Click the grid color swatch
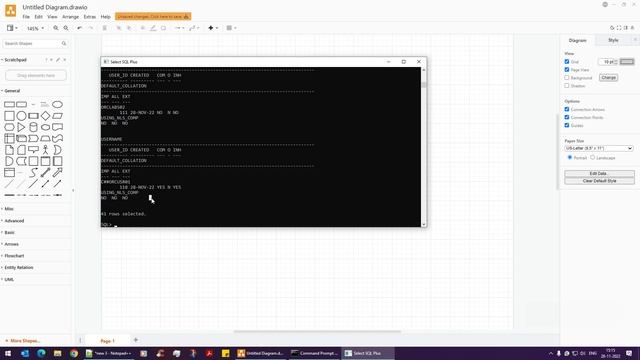Image resolution: width=640 pixels, height=360 pixels. tap(627, 62)
